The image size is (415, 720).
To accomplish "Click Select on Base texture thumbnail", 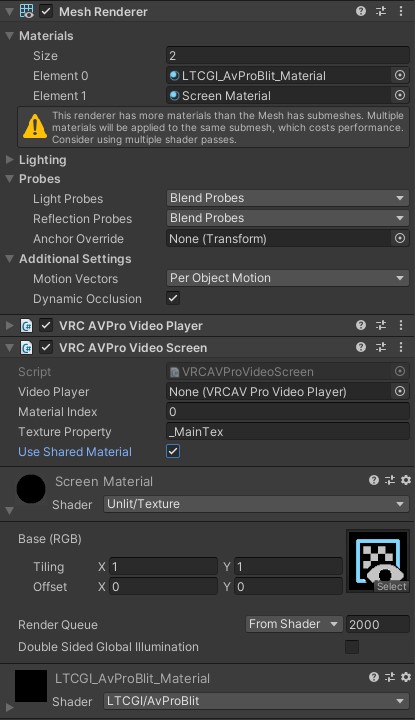I will coord(392,586).
